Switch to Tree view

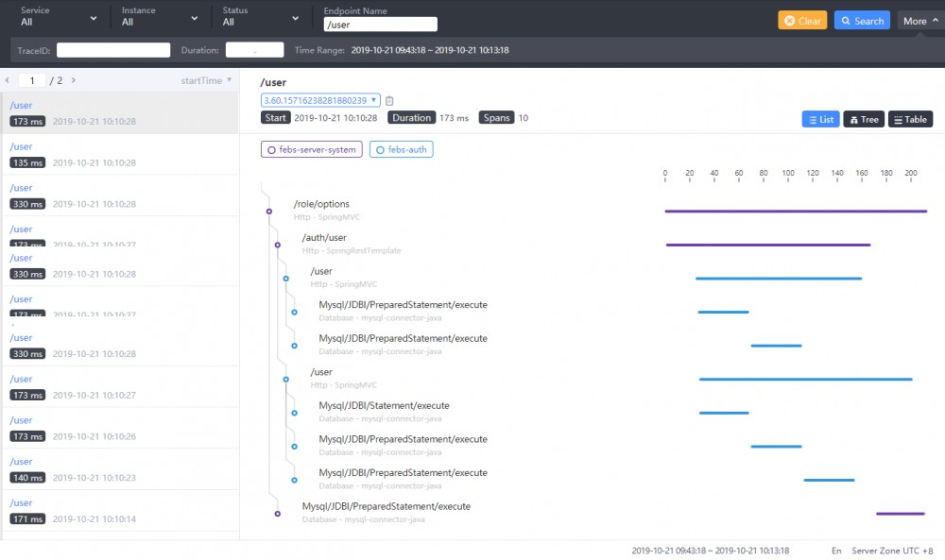coord(864,120)
